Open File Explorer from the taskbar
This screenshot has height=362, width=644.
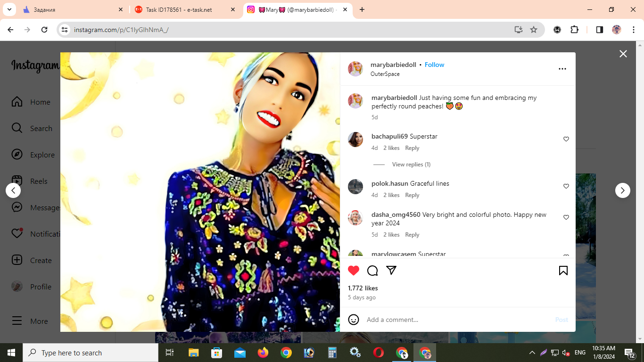click(194, 353)
